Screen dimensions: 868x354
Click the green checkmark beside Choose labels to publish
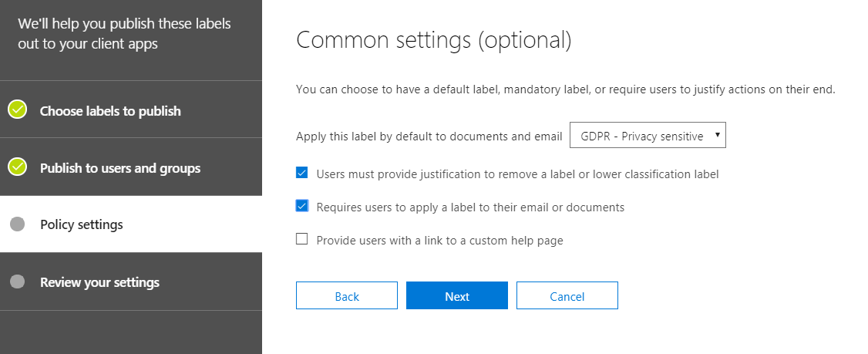click(x=18, y=110)
